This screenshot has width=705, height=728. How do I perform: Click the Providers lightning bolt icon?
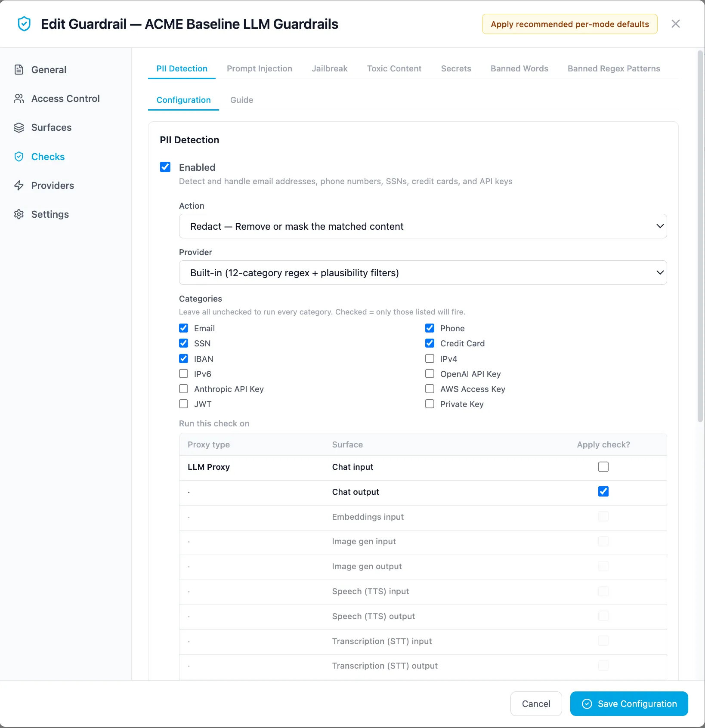[19, 185]
